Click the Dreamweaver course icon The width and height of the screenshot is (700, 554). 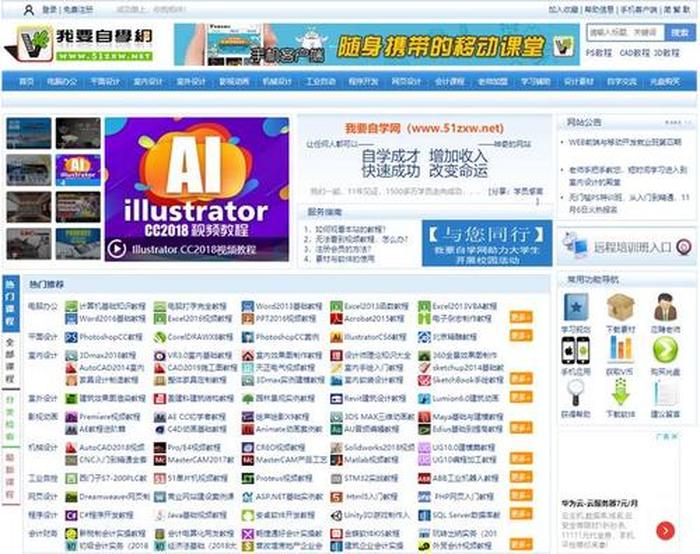click(71, 496)
